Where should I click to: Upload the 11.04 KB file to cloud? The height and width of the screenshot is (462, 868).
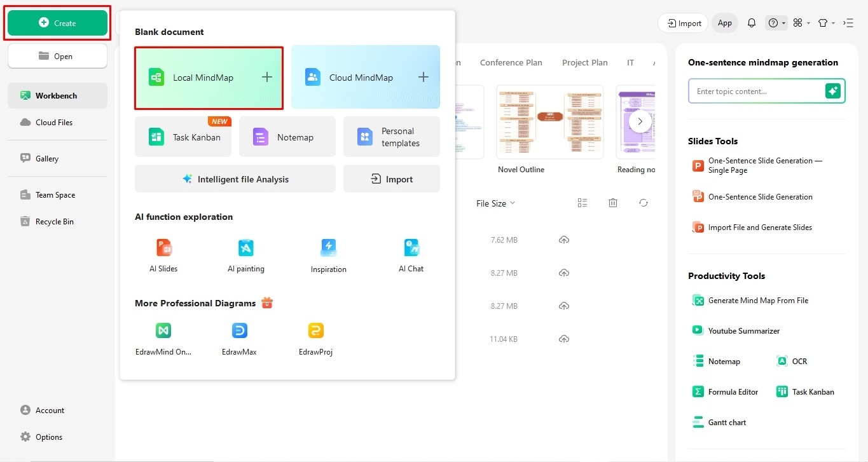(564, 339)
